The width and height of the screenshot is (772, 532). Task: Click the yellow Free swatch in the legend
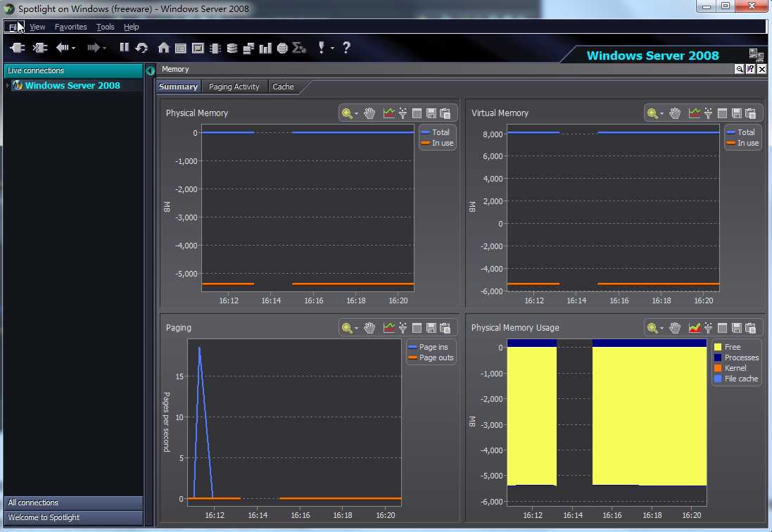[718, 347]
